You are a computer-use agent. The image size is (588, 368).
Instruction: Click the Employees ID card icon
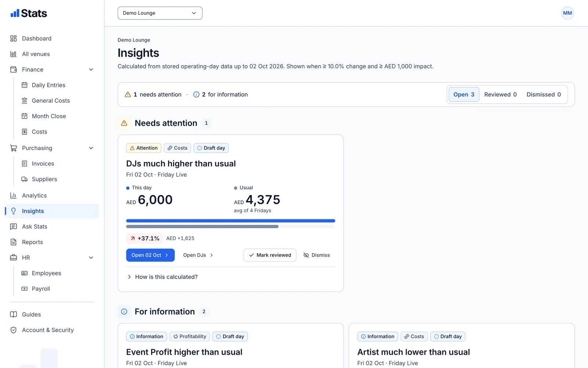point(25,273)
